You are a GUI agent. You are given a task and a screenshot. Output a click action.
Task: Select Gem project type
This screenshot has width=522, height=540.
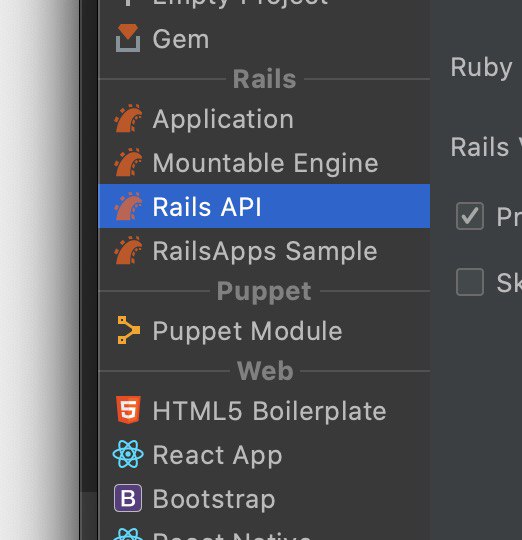click(x=264, y=39)
